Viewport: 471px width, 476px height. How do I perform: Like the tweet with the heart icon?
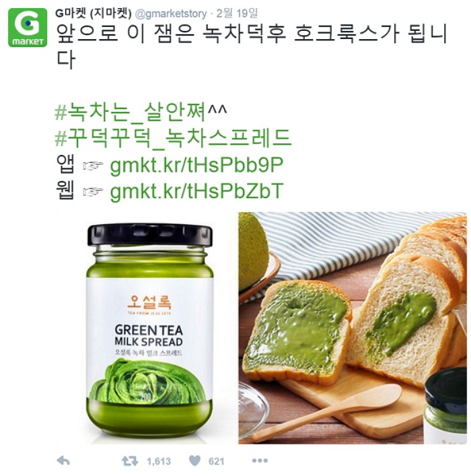pyautogui.click(x=195, y=461)
